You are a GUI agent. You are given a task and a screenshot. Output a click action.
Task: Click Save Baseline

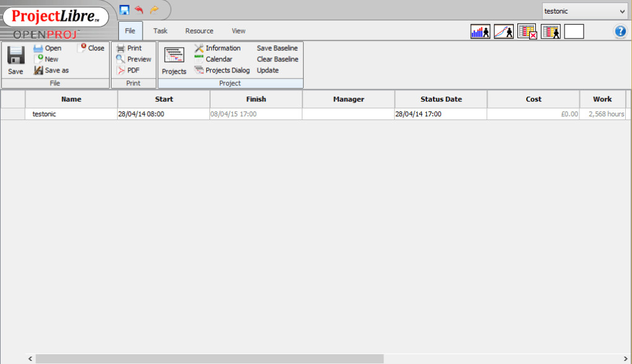pos(278,48)
